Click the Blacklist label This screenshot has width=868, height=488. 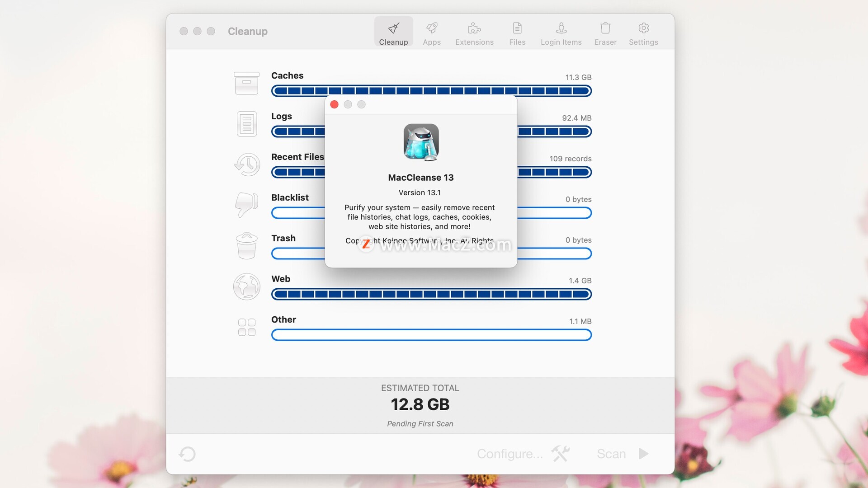point(290,197)
